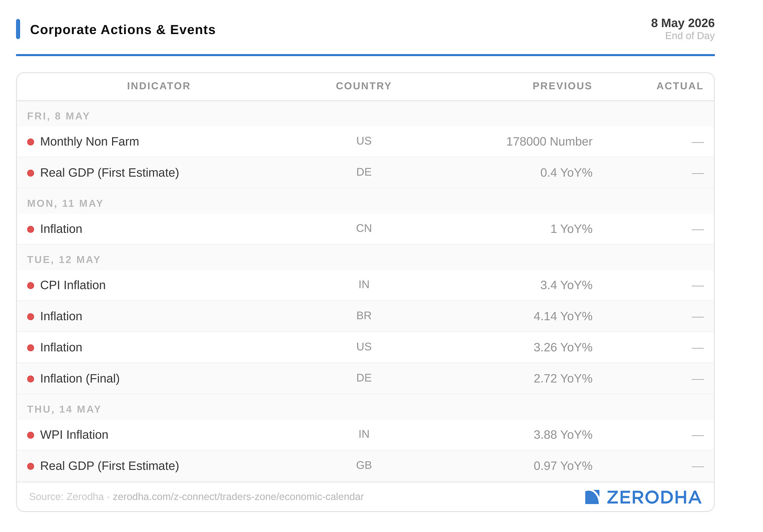
Task: Click red dot beside Monthly Non Farm
Action: tap(30, 142)
